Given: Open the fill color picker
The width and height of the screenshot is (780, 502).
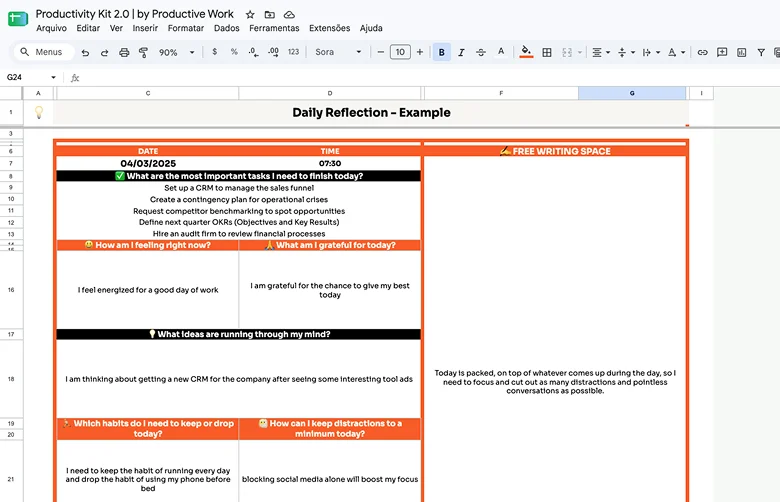Looking at the screenshot, I should coord(526,52).
